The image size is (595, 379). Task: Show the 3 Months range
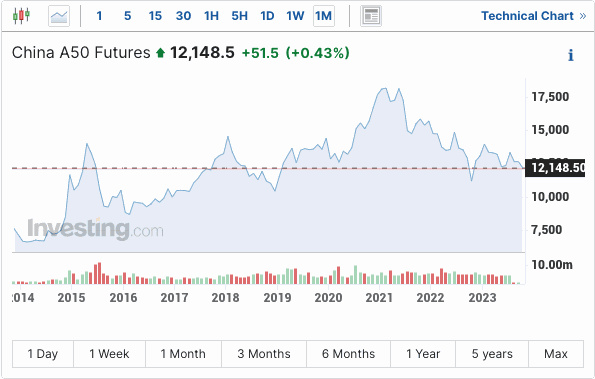[x=264, y=354]
